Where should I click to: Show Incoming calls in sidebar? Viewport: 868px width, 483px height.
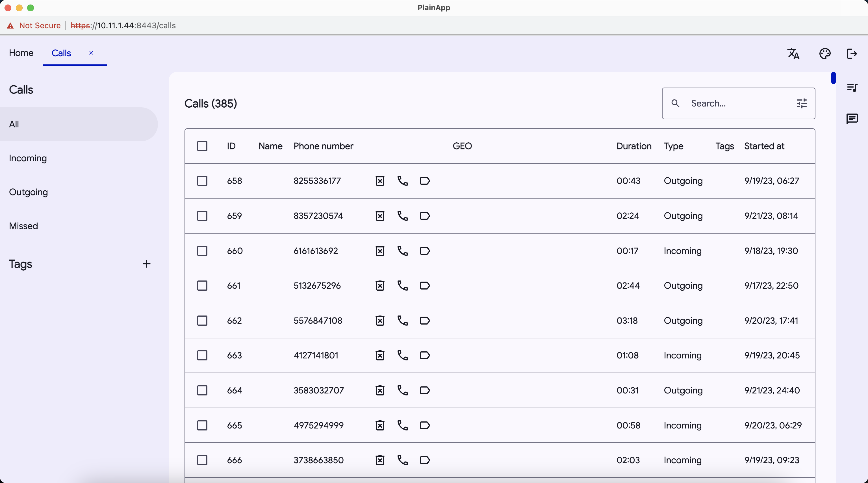pyautogui.click(x=28, y=158)
